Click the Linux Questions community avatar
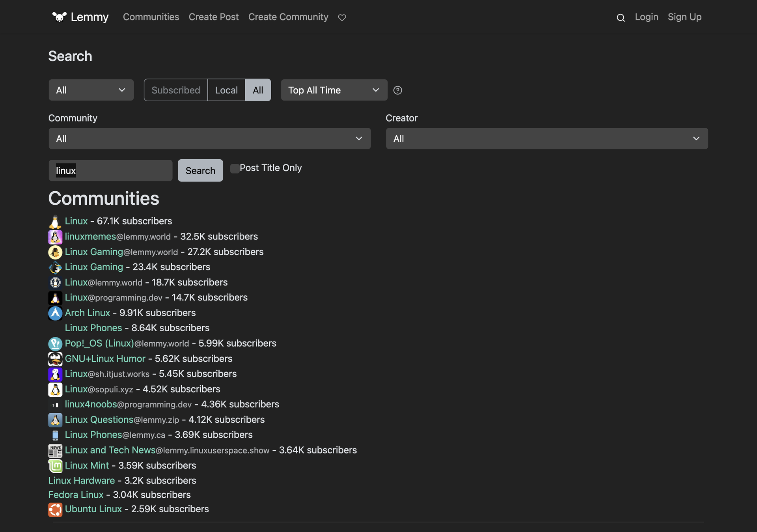 point(55,420)
